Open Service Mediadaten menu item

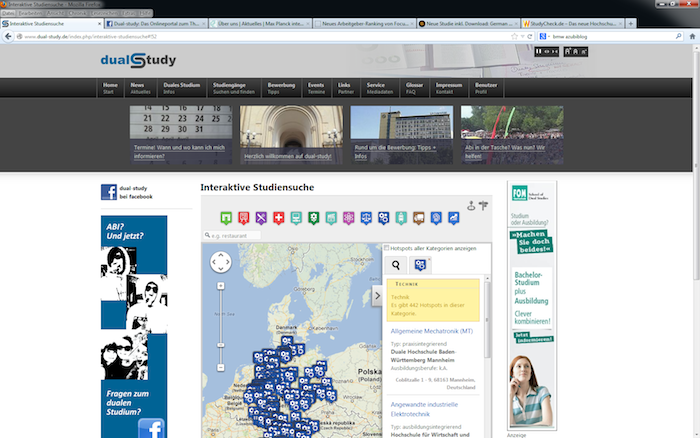click(x=380, y=88)
